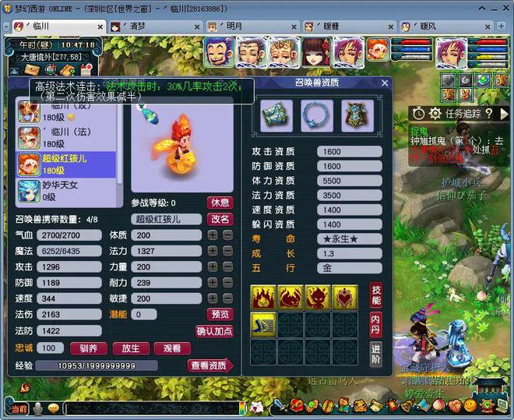514x420 pixels.
Task: Open the tab list dropdown left of 临川
Action: (6, 26)
